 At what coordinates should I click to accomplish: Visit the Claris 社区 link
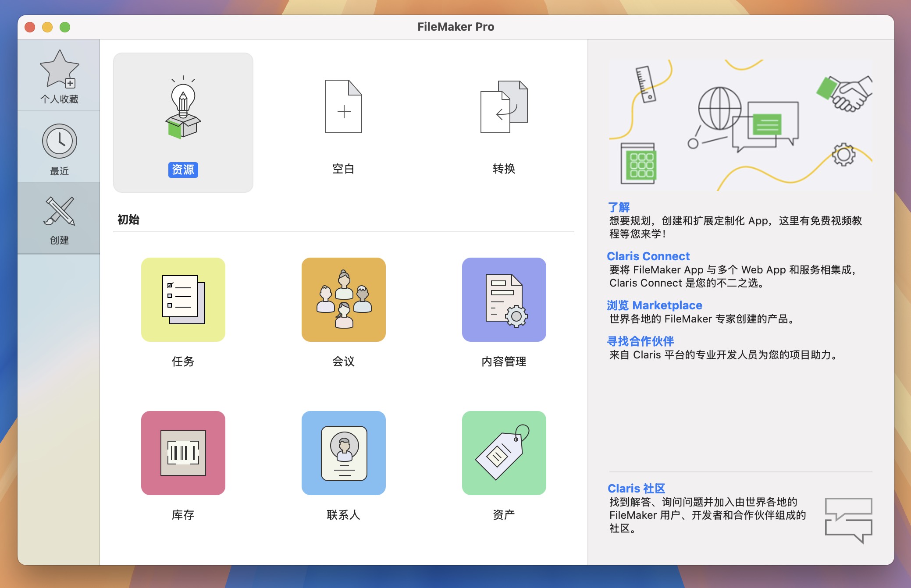point(636,488)
